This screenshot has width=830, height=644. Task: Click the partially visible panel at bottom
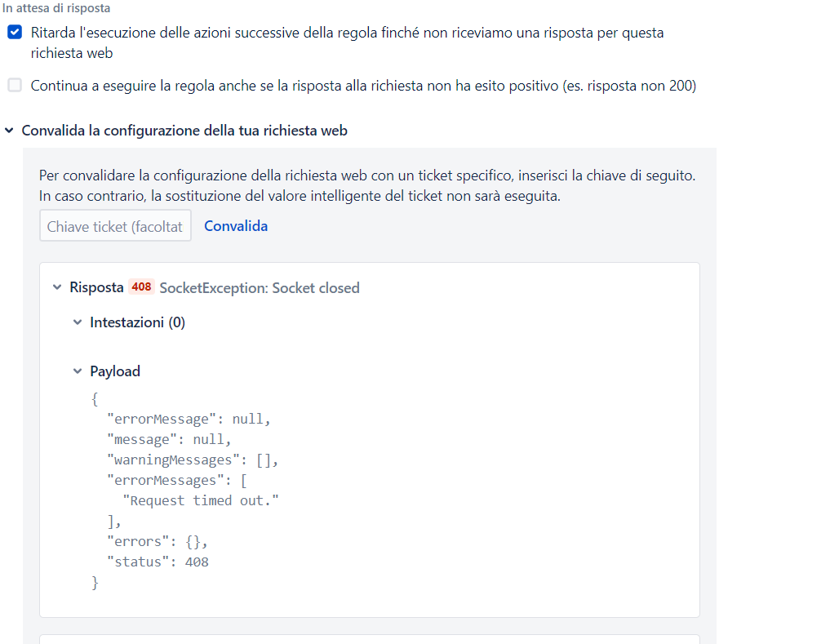(369, 640)
